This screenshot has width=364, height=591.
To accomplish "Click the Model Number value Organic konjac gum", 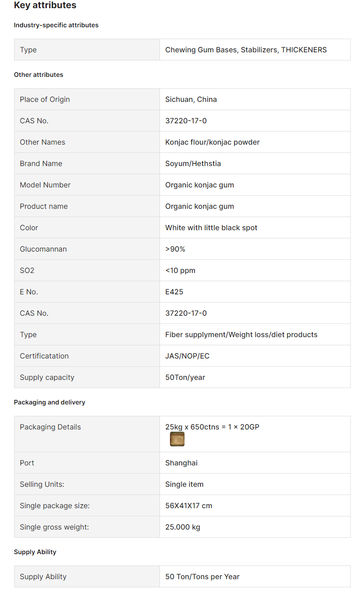I will tap(199, 185).
